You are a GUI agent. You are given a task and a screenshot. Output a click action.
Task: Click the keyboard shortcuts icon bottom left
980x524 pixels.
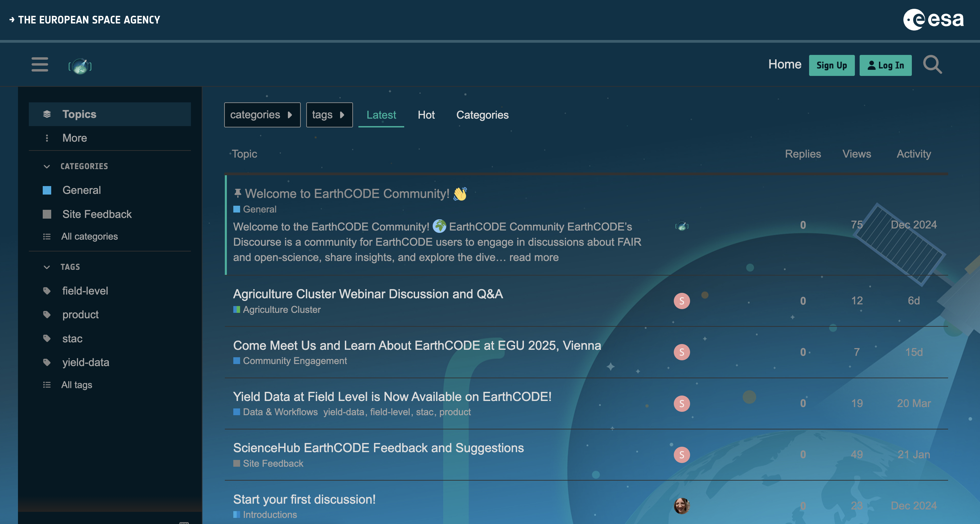184,522
